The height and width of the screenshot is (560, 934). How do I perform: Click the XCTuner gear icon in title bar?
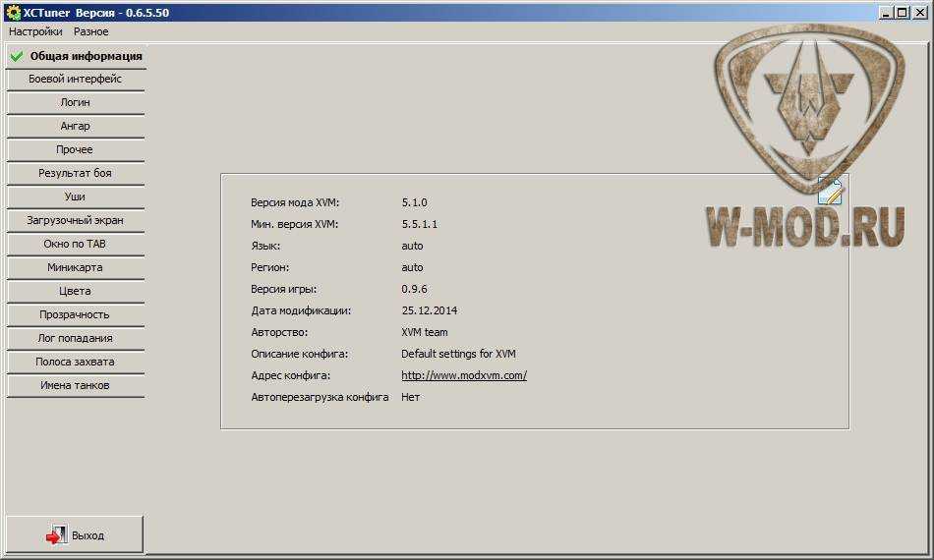pos(13,13)
